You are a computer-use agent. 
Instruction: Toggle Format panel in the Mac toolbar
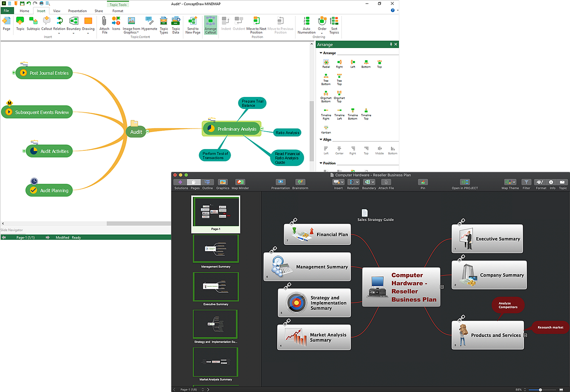[541, 184]
